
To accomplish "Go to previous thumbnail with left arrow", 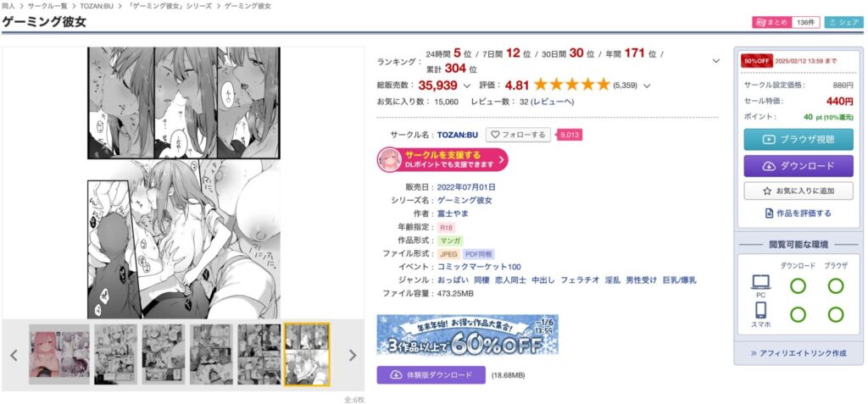I will [14, 355].
